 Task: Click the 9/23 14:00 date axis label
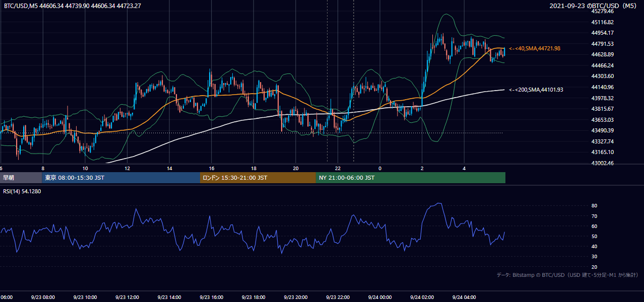(169, 297)
